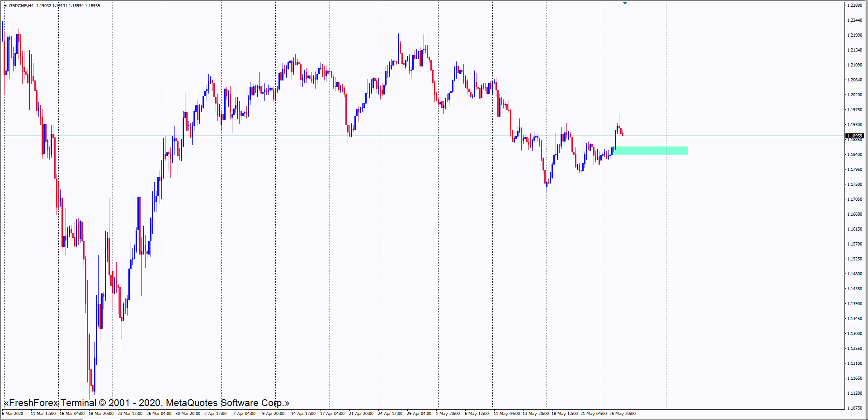Click the 1.22890 price scale label

[854, 5]
